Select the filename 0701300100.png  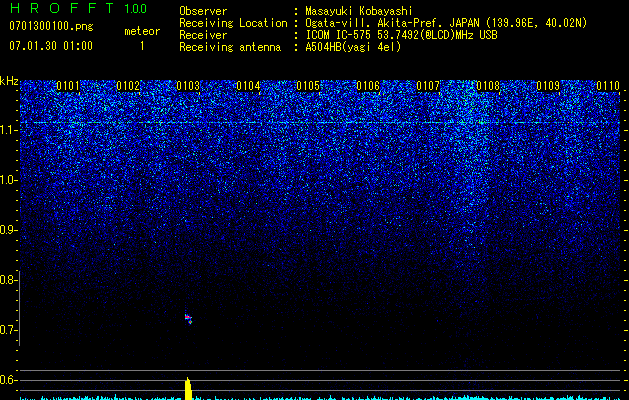click(x=51, y=27)
